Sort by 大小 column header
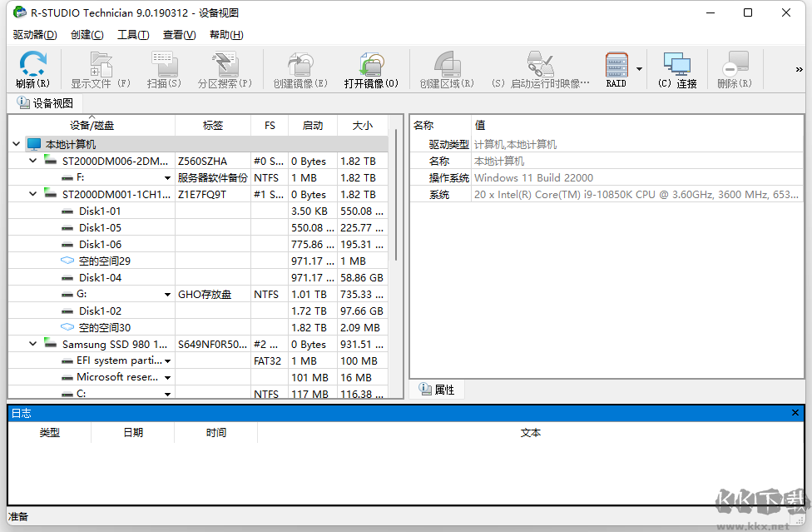This screenshot has width=812, height=532. (363, 126)
